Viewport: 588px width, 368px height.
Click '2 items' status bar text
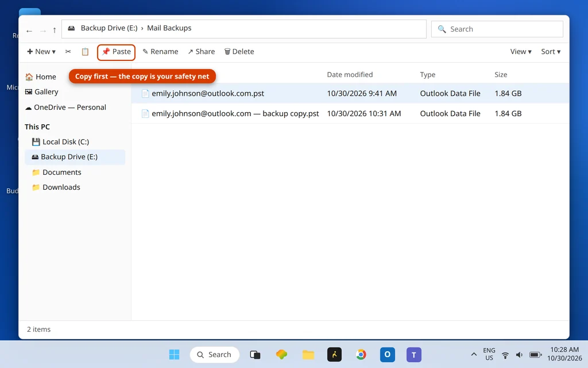[x=38, y=329]
